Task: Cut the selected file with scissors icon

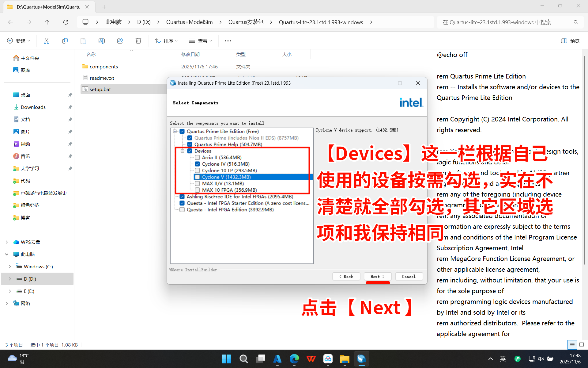Action: click(x=47, y=41)
